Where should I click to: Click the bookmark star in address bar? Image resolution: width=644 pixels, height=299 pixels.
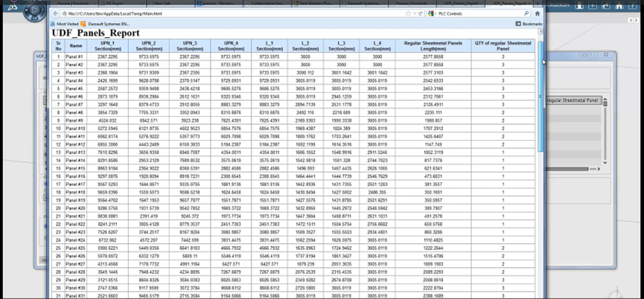408,13
